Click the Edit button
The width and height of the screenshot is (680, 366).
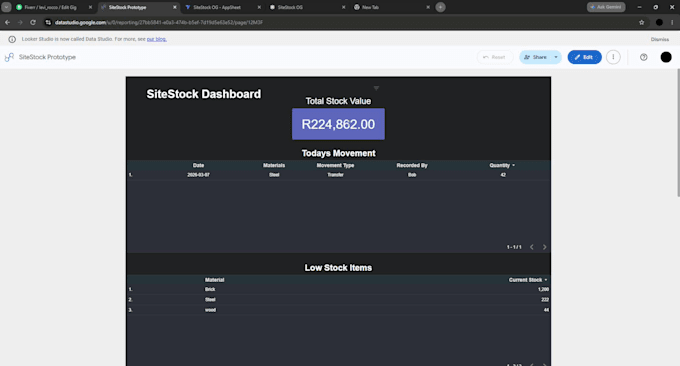584,57
